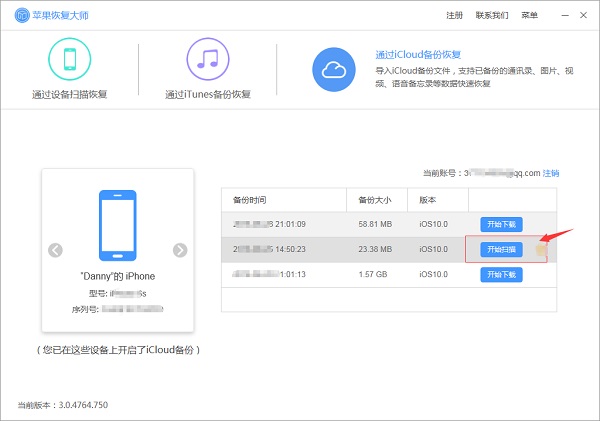Open the 注册 (Register) menu item
Screen dimensions: 600x421
(454, 16)
